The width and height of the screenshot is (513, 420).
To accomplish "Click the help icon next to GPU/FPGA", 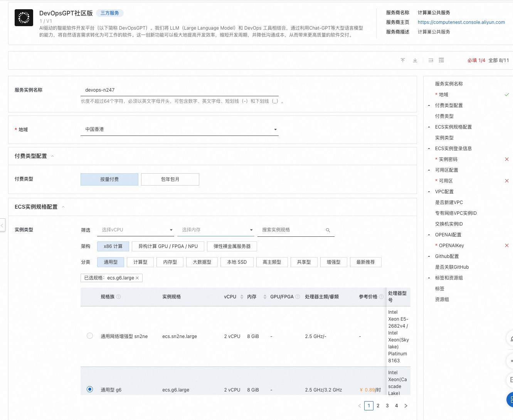I will [x=298, y=297].
